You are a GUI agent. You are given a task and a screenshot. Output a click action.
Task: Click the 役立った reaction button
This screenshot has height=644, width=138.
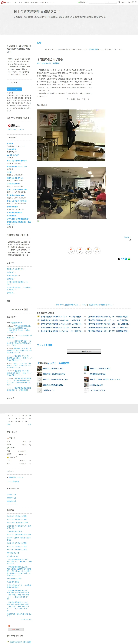(97, 251)
